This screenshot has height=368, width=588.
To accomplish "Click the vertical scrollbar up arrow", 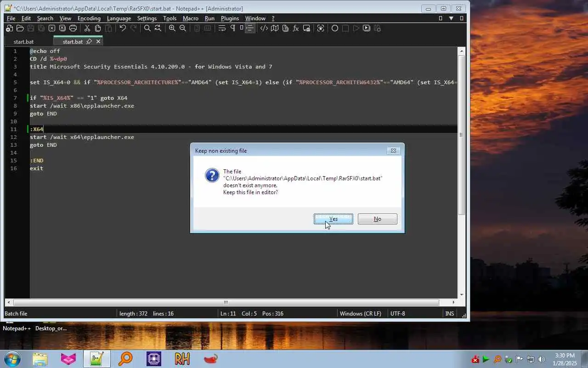I will pos(462,51).
